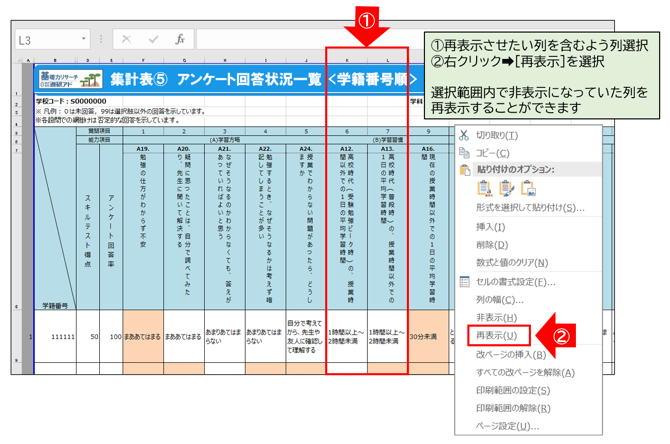
Task: Choose 改ページの挿入(B) menu entry
Action: pos(511,355)
